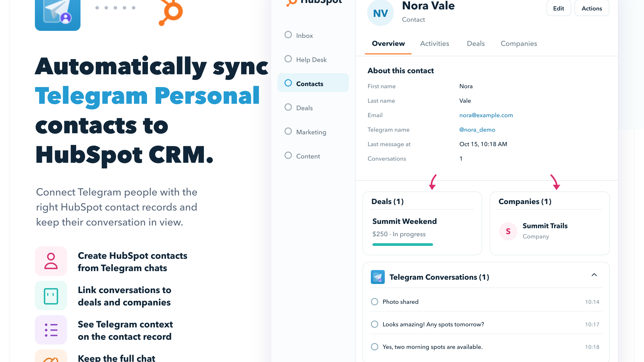
Task: Click the Edit button
Action: click(x=559, y=8)
